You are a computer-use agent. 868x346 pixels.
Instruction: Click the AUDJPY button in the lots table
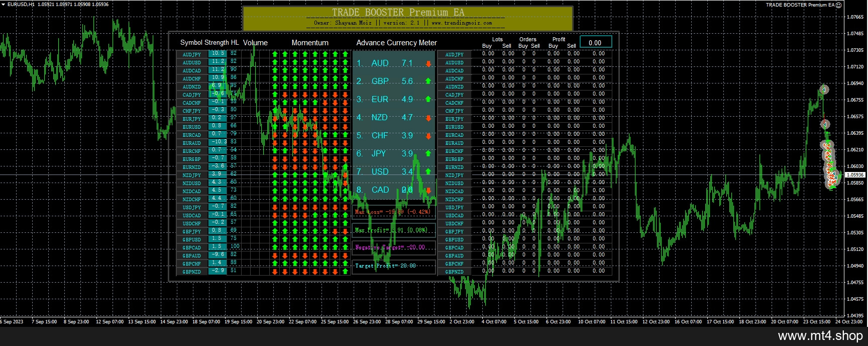point(455,54)
